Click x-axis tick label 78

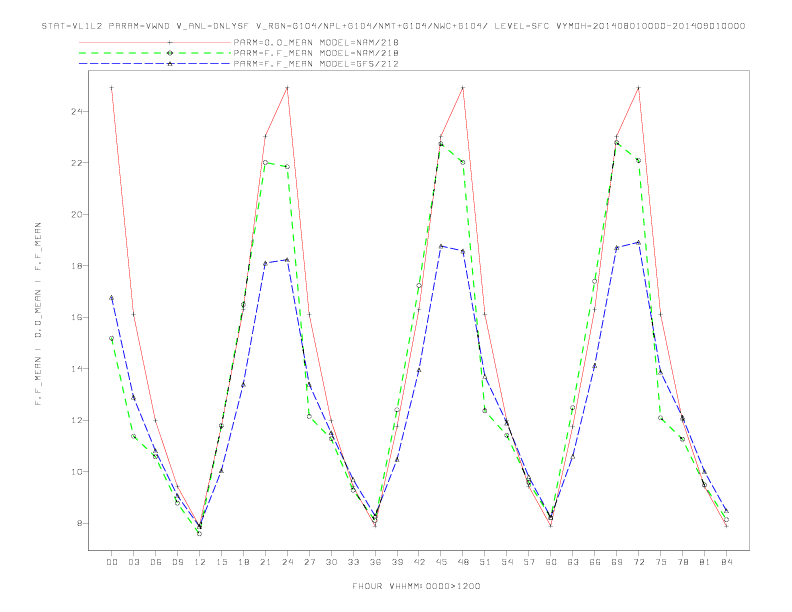coord(683,562)
